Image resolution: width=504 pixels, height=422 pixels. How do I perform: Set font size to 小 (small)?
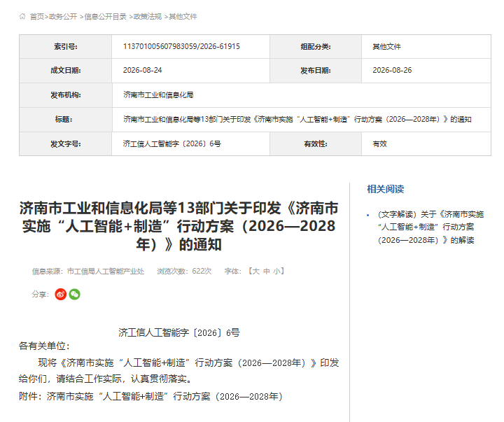276,272
